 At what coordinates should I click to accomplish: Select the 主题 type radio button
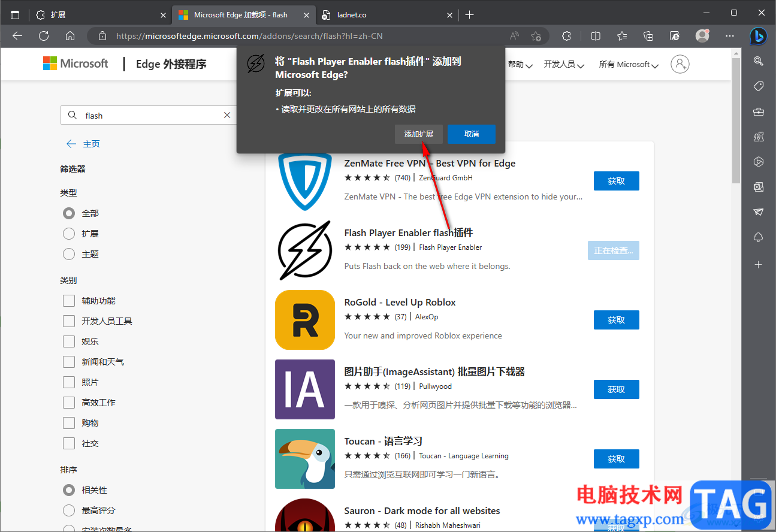coord(69,254)
